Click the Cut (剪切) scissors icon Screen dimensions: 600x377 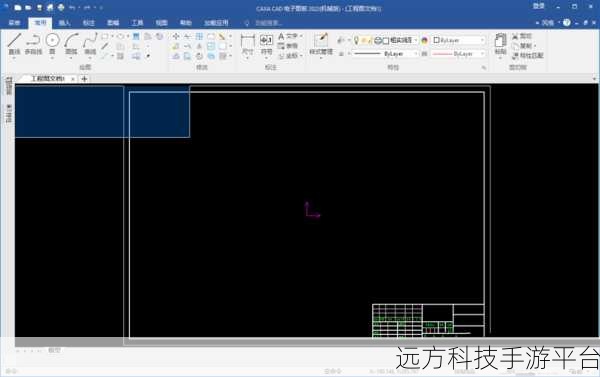(x=515, y=36)
